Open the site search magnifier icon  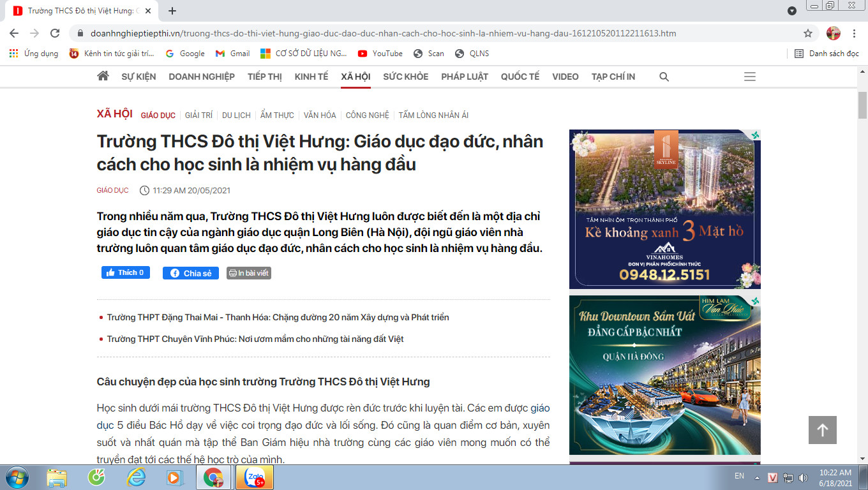click(x=664, y=77)
